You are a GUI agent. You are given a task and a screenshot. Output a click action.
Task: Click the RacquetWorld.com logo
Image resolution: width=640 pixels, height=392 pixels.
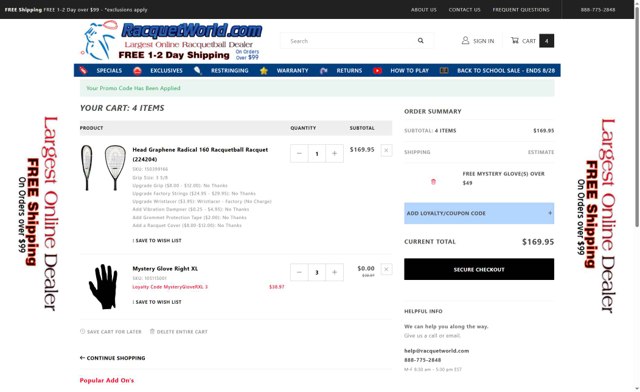(171, 41)
